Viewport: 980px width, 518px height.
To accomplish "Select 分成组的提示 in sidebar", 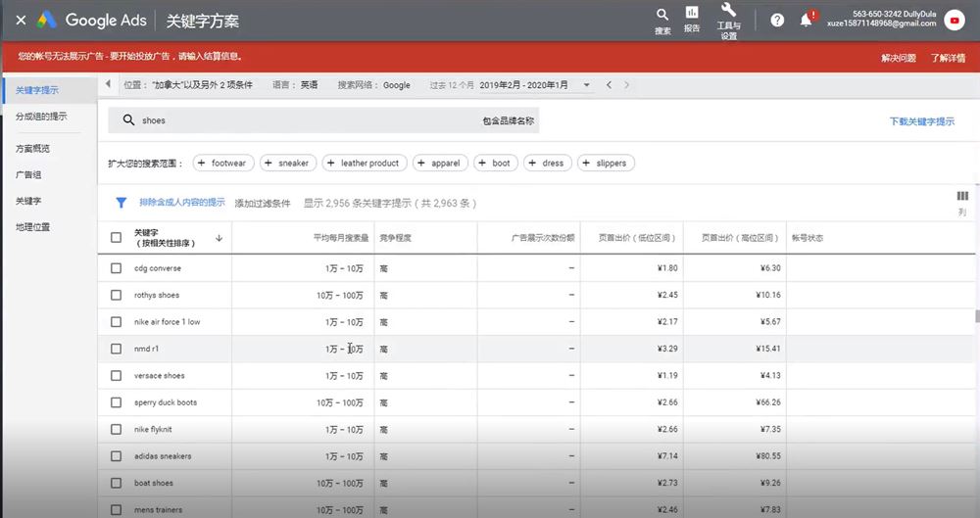I will click(x=40, y=117).
